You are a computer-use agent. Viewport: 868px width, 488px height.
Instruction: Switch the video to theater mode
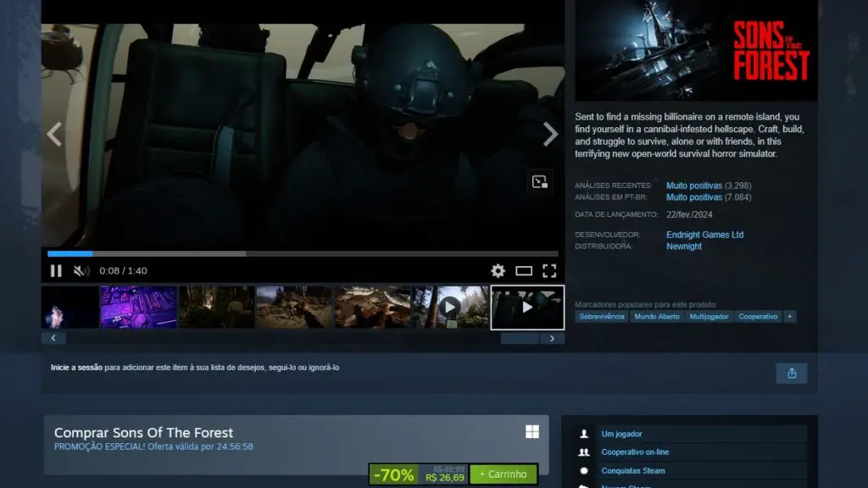[523, 270]
